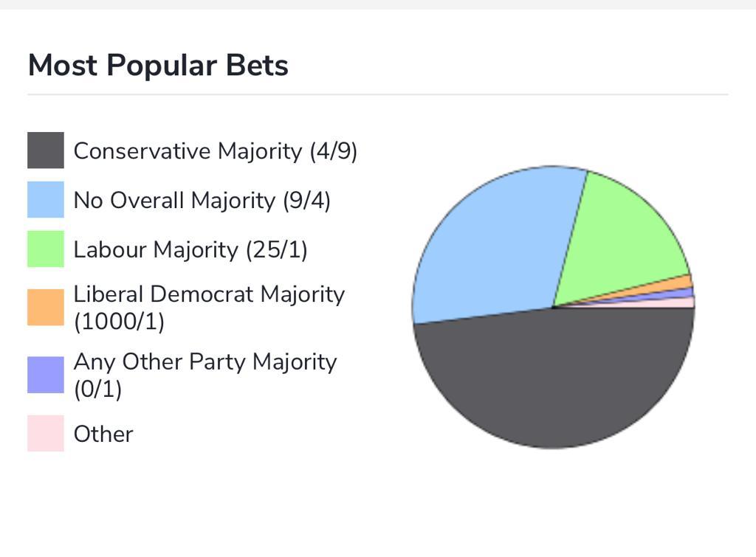756x557 pixels.
Task: Click the purple Any Other Party swatch
Action: coord(46,375)
